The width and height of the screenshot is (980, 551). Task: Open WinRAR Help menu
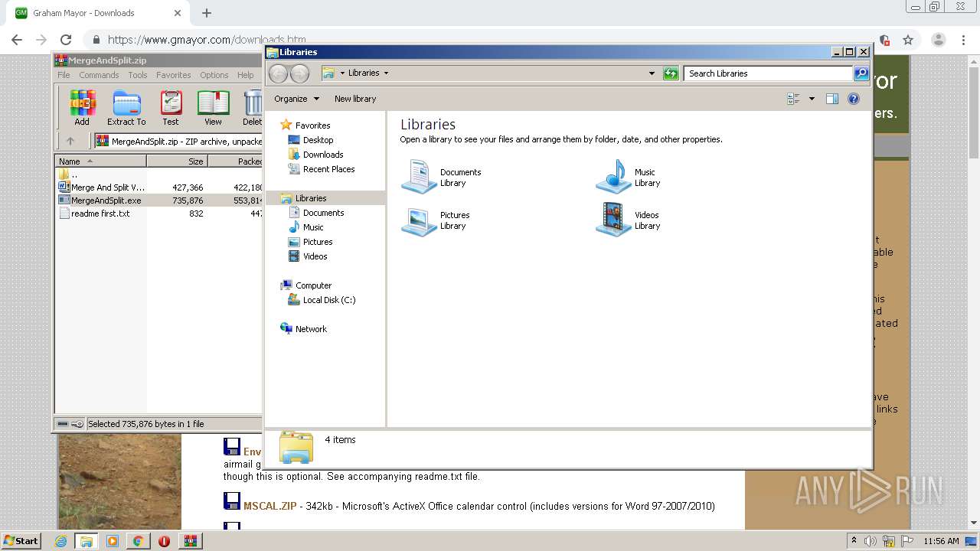point(245,75)
